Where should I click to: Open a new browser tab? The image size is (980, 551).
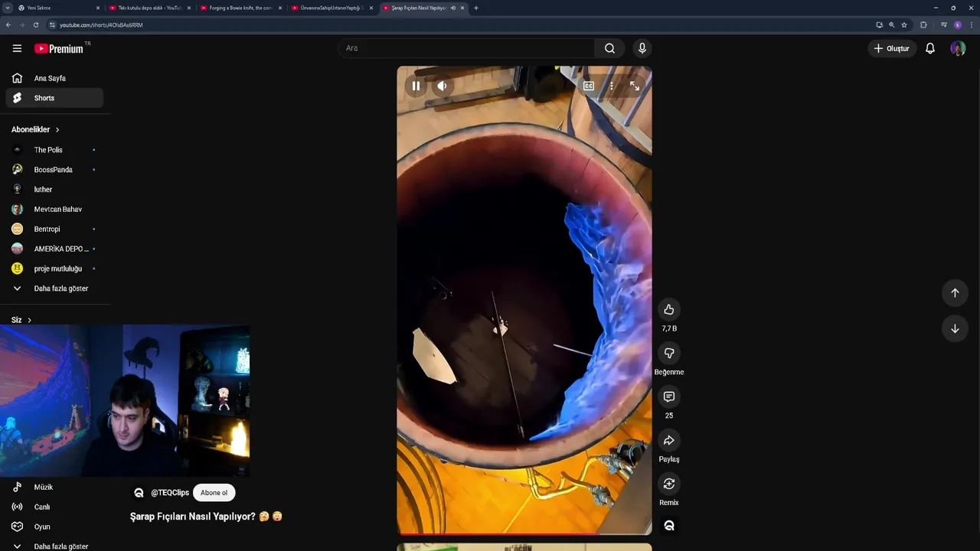click(x=476, y=8)
